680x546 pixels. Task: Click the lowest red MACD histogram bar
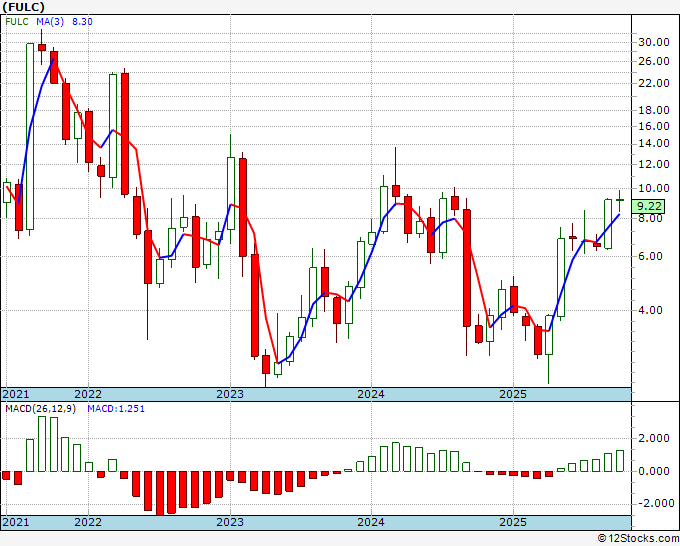(x=160, y=493)
